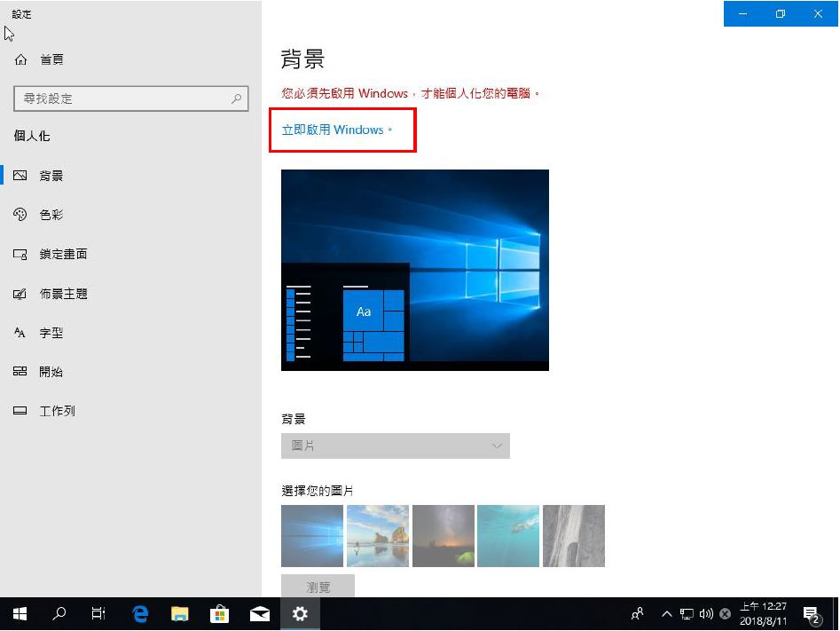840x631 pixels.
Task: Click the font Aa icon beside 字型
Action: [x=20, y=333]
